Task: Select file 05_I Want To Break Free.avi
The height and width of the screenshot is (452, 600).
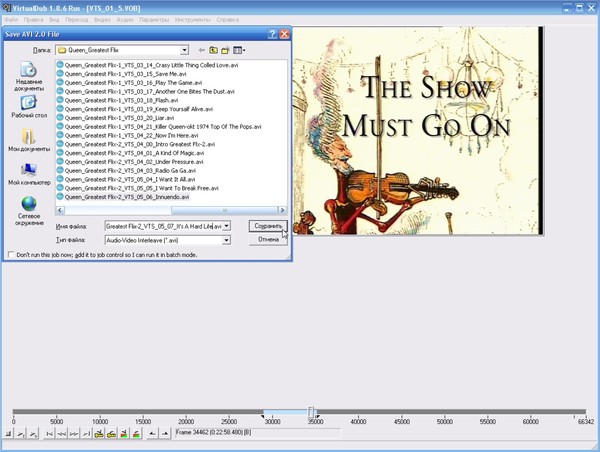Action: click(138, 188)
